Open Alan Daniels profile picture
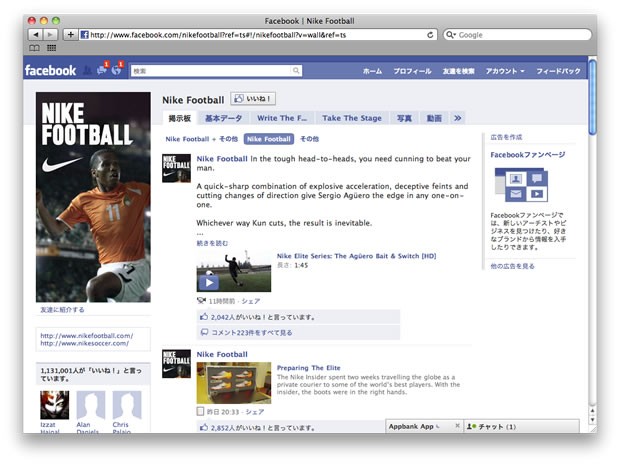Viewport: 620px width, 465px height. coord(91,405)
